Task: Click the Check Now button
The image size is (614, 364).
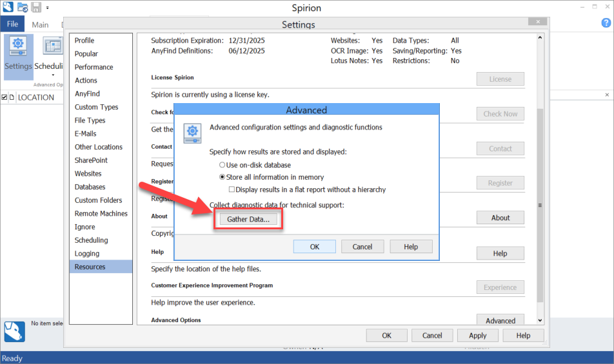Action: 500,114
